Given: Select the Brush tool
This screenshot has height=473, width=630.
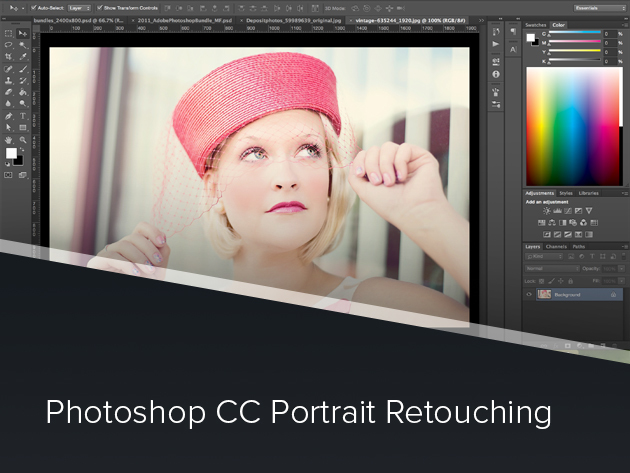Looking at the screenshot, I should [23, 69].
